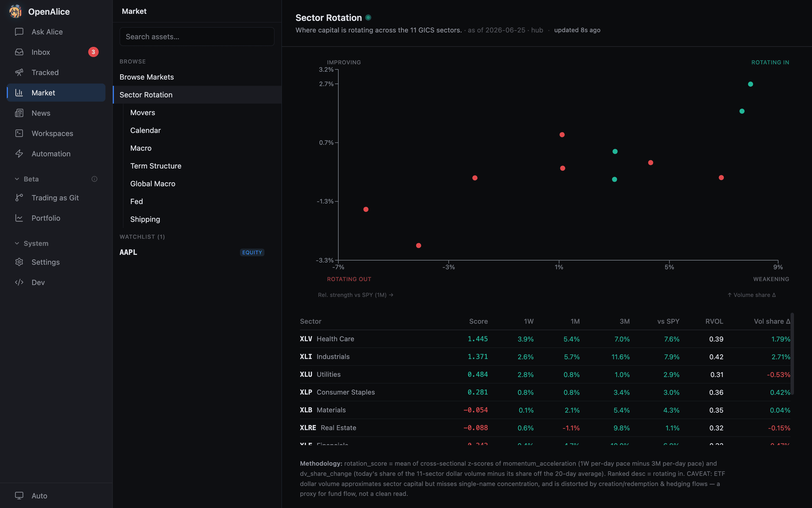Open the Inbox tray icon
Viewport: 812px width, 508px height.
[x=19, y=52]
